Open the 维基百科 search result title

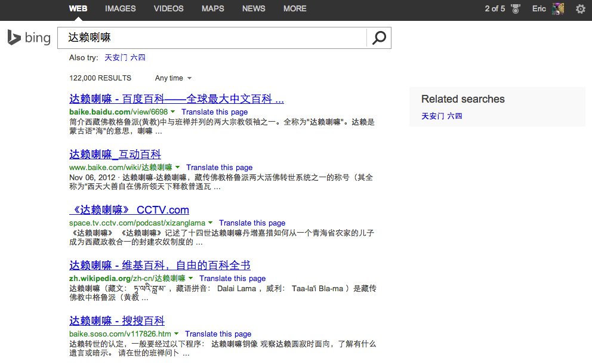pos(160,266)
